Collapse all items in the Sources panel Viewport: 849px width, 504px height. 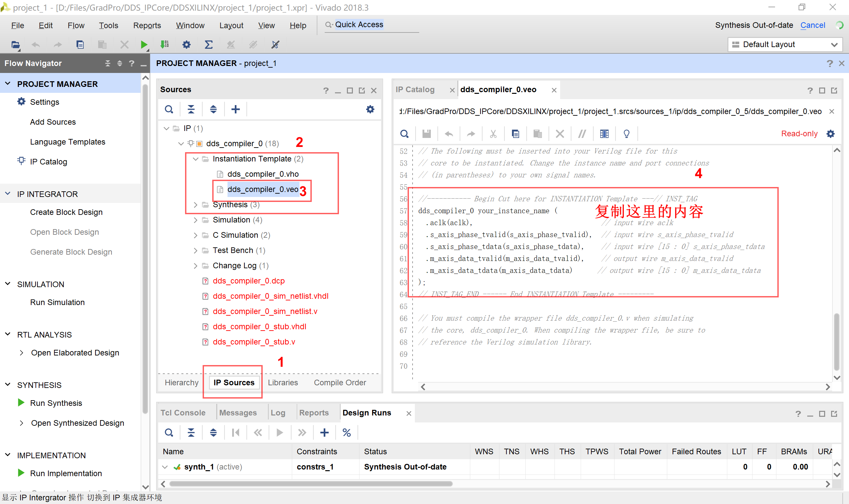(x=191, y=109)
